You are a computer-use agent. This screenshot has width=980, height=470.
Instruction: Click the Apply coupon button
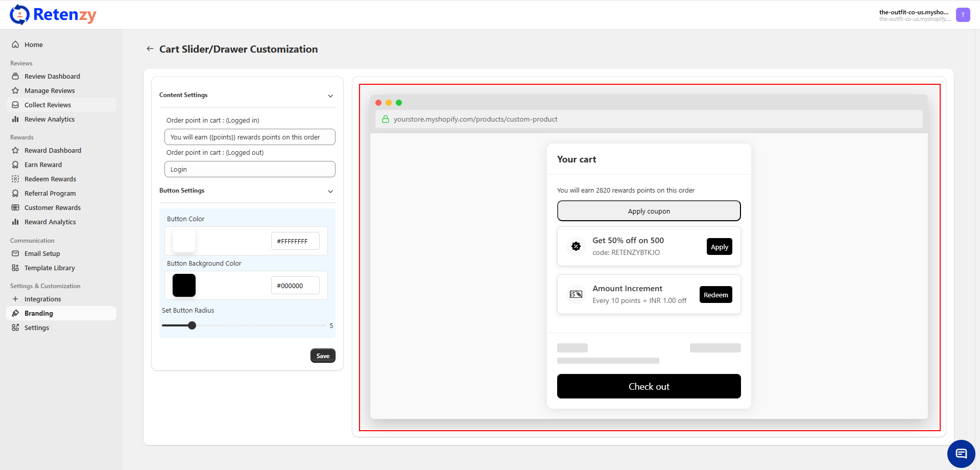click(649, 211)
